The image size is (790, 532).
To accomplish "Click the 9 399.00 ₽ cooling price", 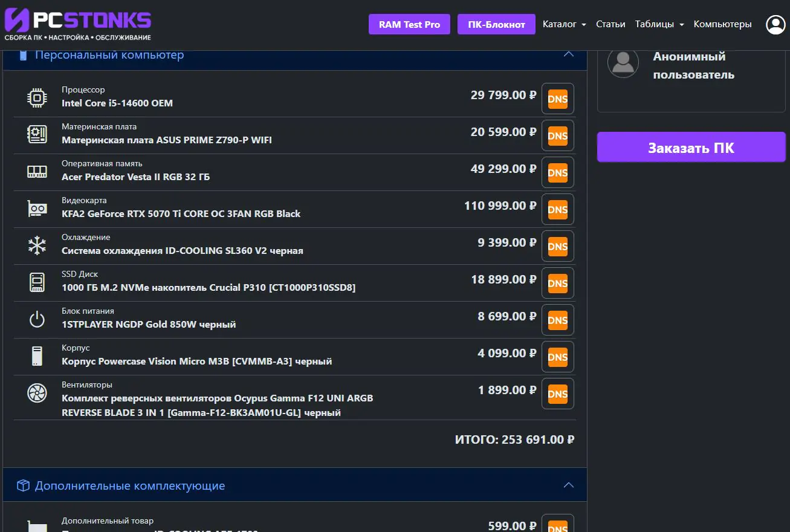I will [x=507, y=242].
